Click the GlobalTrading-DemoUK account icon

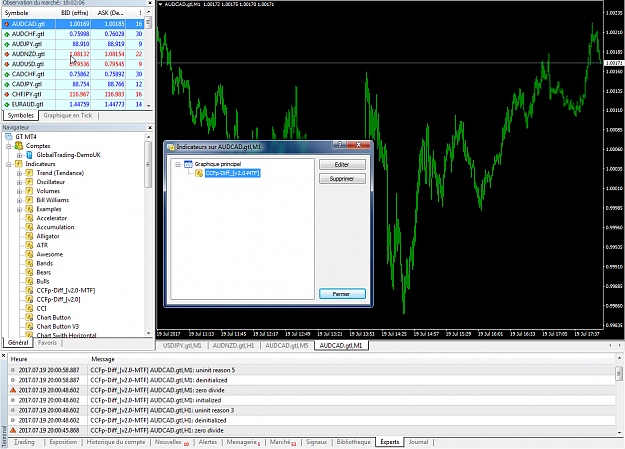pyautogui.click(x=29, y=155)
